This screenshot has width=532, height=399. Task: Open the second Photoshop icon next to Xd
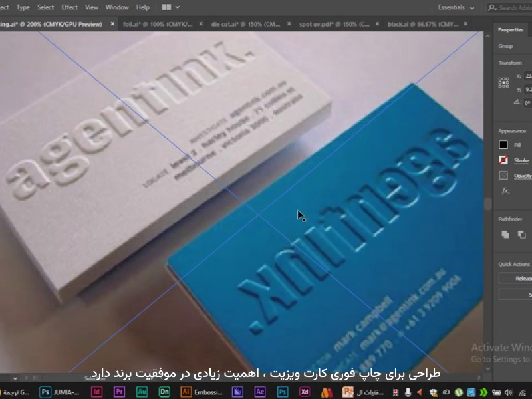(x=282, y=392)
